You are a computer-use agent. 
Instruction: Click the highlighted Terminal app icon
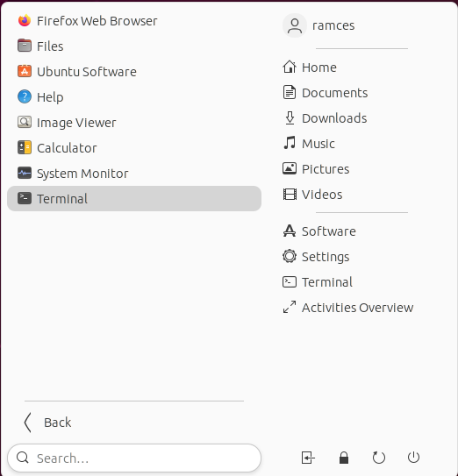pos(25,198)
